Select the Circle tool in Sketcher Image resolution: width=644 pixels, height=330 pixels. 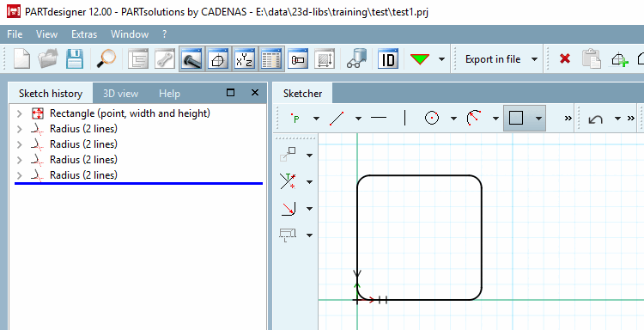coord(432,119)
